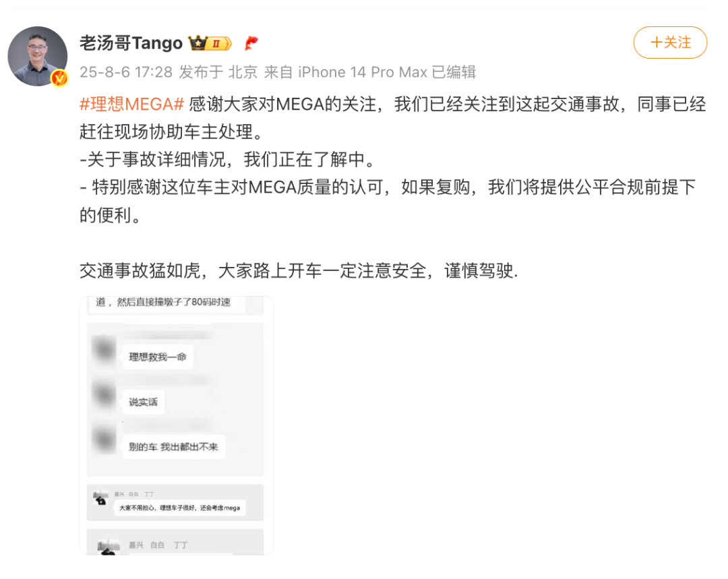Click the 别的车 我出都出不来 chat bubble
The width and height of the screenshot is (728, 579).
tap(174, 447)
